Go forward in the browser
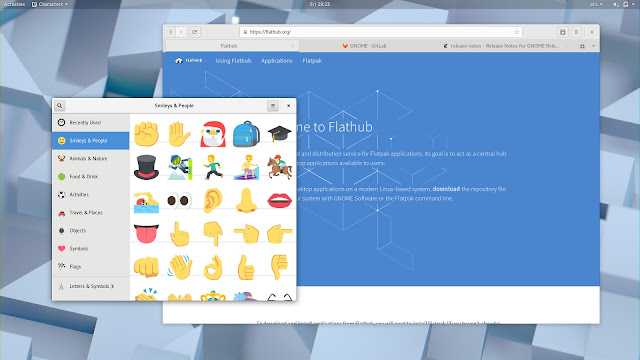 click(181, 32)
